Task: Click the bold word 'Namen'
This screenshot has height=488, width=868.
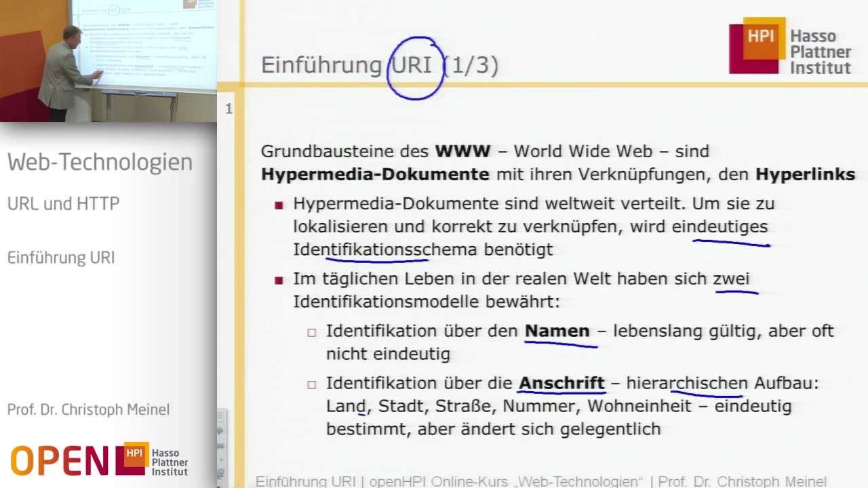Action: point(557,331)
